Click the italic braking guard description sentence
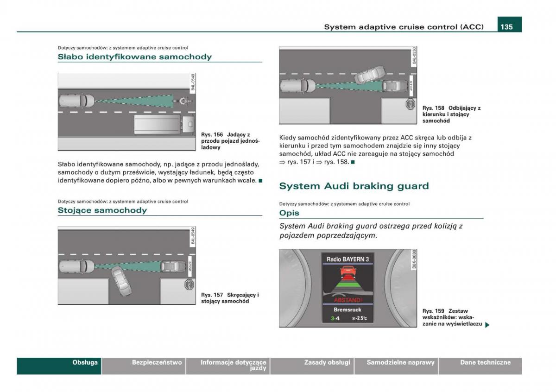This screenshot has height=392, width=556. 371,230
